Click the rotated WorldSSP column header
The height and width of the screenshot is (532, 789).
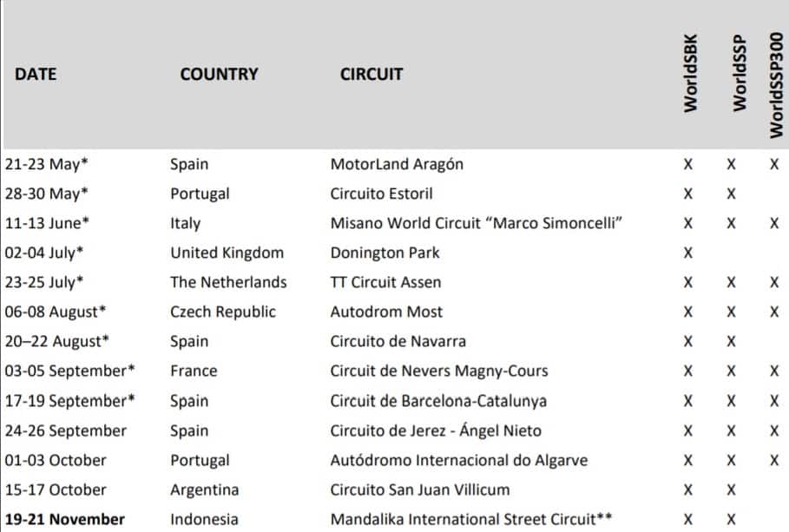pos(740,74)
